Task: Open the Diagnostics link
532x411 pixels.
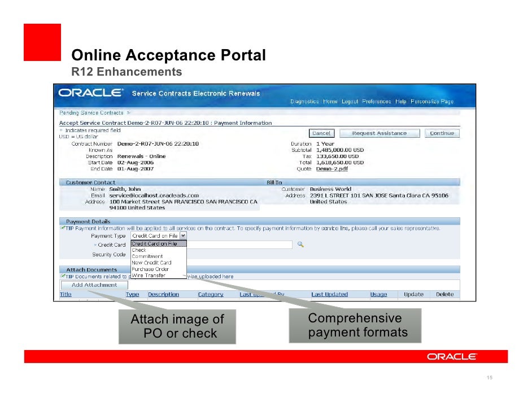Action: click(x=304, y=102)
